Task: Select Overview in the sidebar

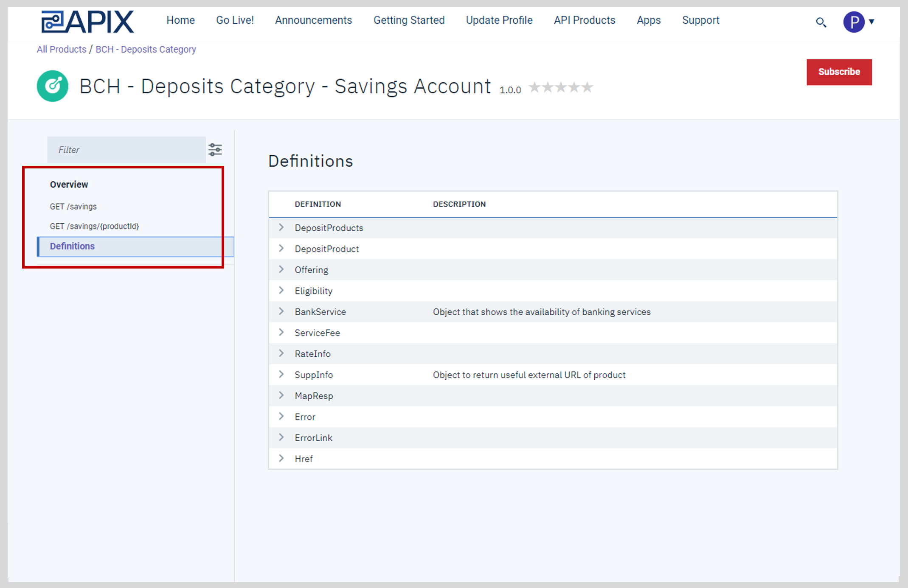Action: 69,185
